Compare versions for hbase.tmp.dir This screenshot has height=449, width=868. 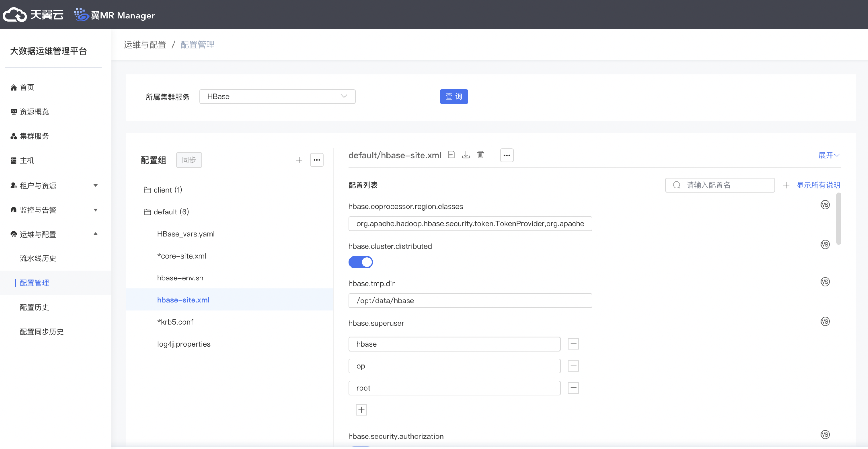[x=825, y=282]
